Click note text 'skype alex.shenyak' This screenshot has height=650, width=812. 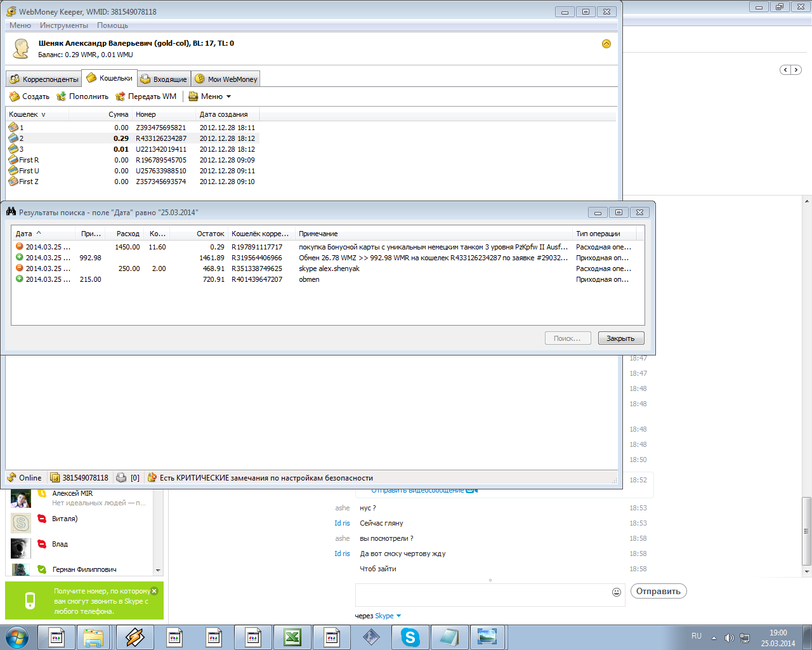[329, 269]
